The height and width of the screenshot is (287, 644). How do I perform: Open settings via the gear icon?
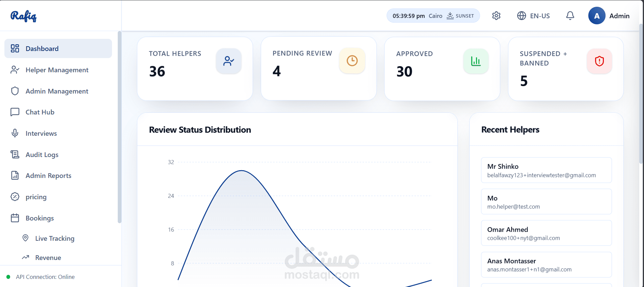[x=496, y=16]
